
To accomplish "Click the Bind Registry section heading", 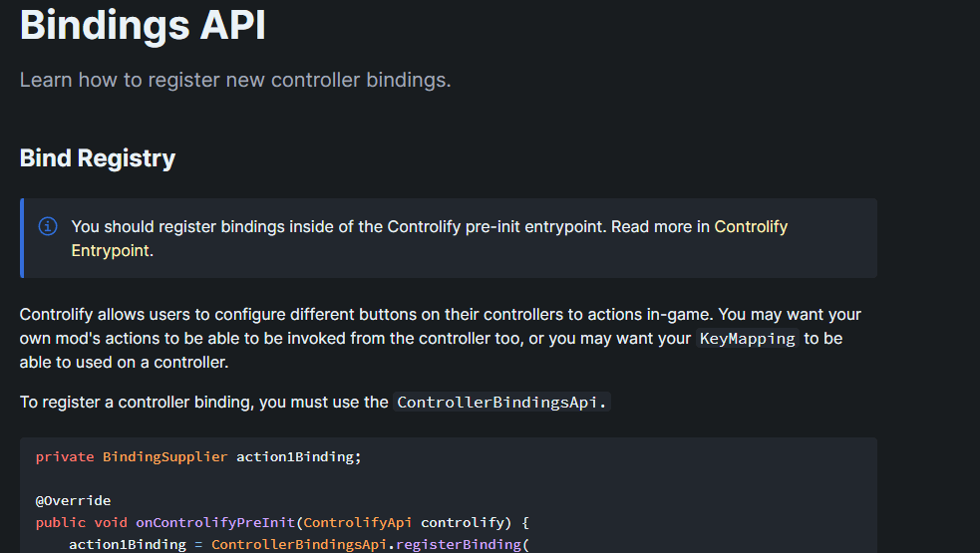I will (x=98, y=158).
